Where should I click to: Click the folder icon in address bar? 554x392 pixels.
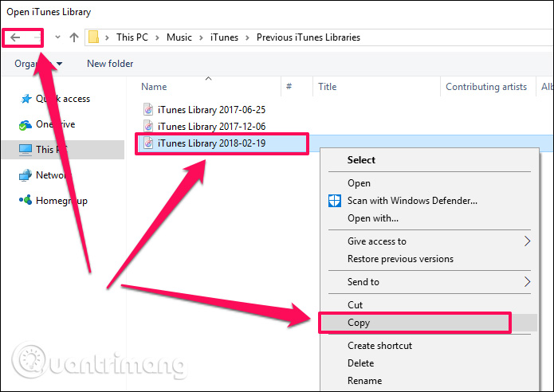93,37
